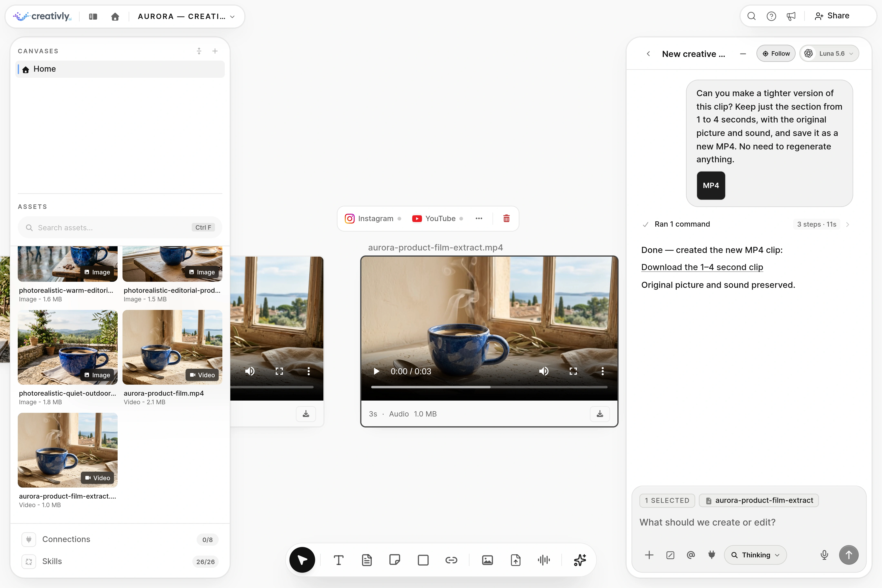Expand the 3 steps chevron
Screen dimensions: 882x588
[847, 224]
